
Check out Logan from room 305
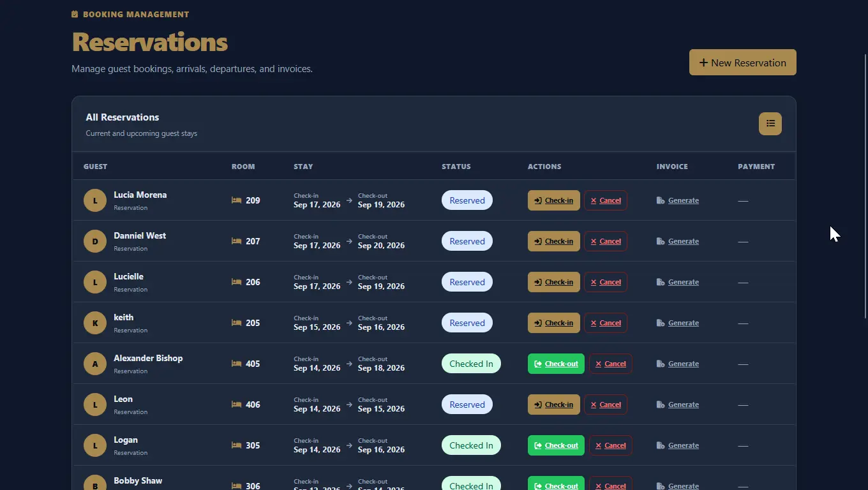(x=556, y=445)
